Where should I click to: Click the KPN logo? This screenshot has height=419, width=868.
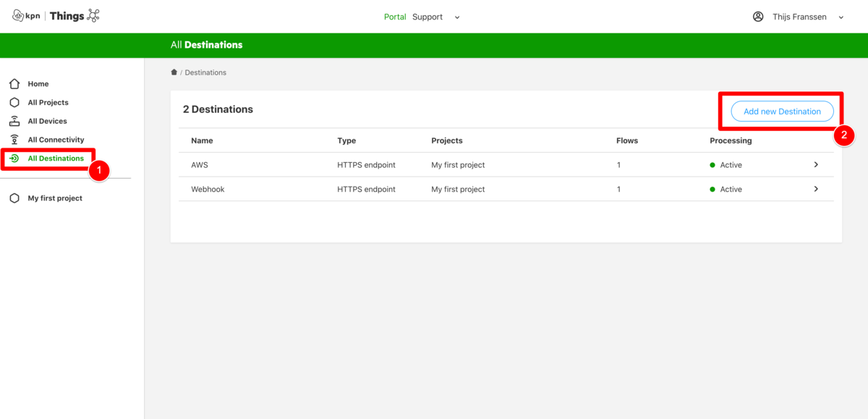tap(27, 16)
